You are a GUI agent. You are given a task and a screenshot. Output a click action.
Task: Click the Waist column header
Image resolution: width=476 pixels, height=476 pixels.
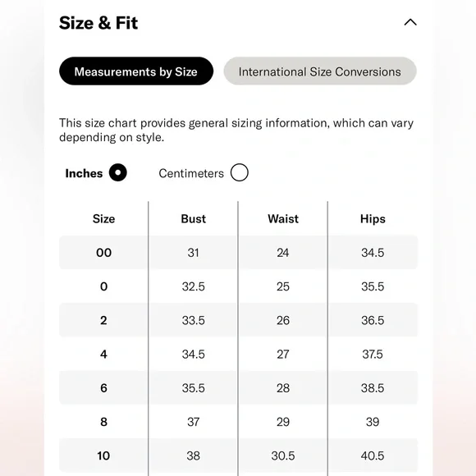coord(283,218)
